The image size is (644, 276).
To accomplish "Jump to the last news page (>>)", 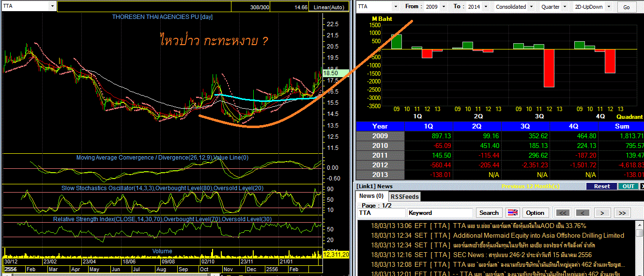I will (622, 212).
